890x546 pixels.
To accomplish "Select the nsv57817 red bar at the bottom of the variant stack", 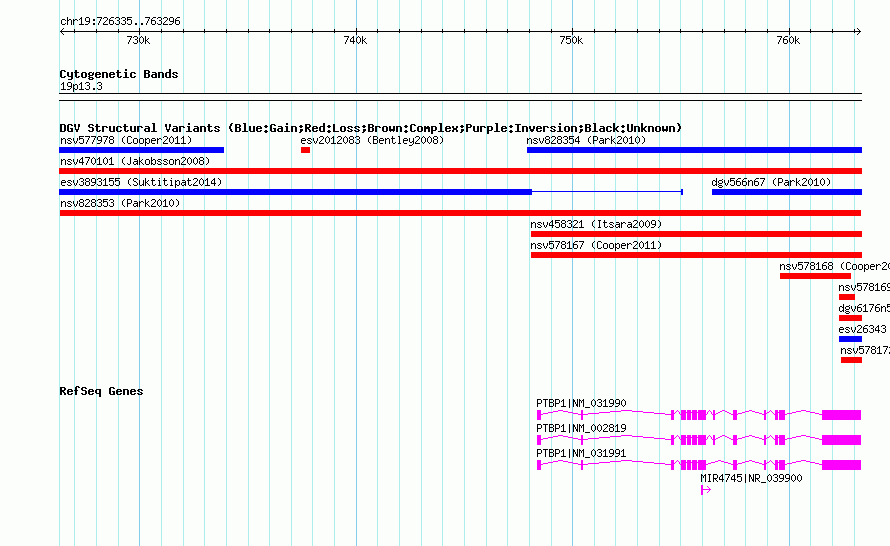I will pyautogui.click(x=851, y=360).
